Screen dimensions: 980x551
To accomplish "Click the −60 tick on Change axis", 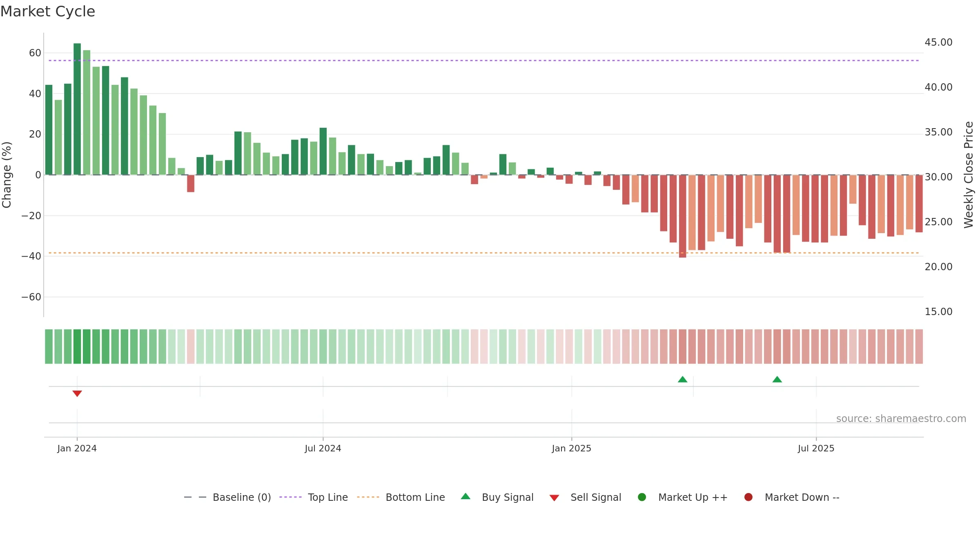I will [x=31, y=297].
